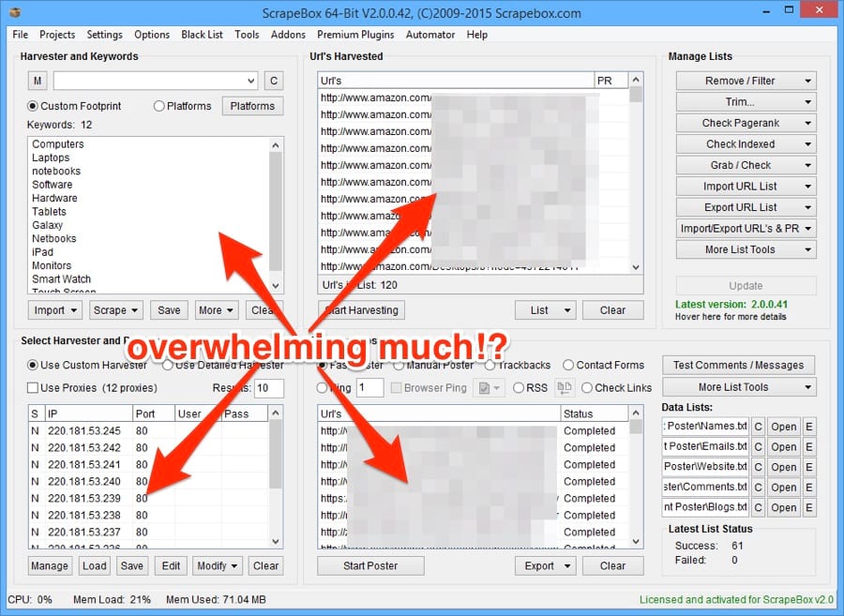The height and width of the screenshot is (616, 844).
Task: Click E button for Website.txt data list
Action: 808,467
